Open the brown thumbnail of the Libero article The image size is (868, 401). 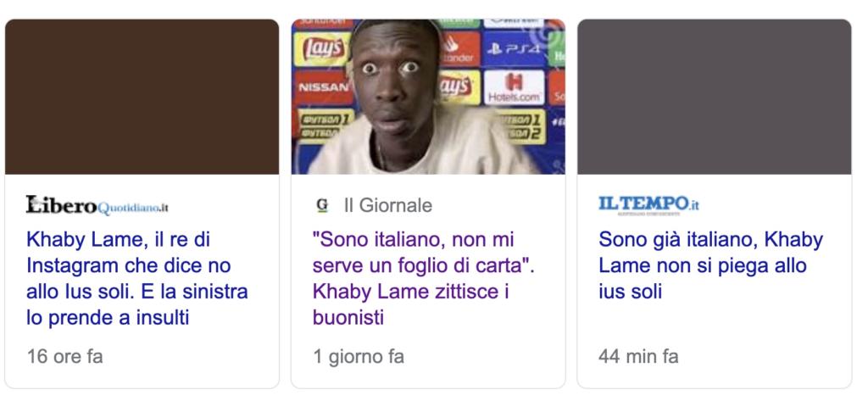pos(142,97)
